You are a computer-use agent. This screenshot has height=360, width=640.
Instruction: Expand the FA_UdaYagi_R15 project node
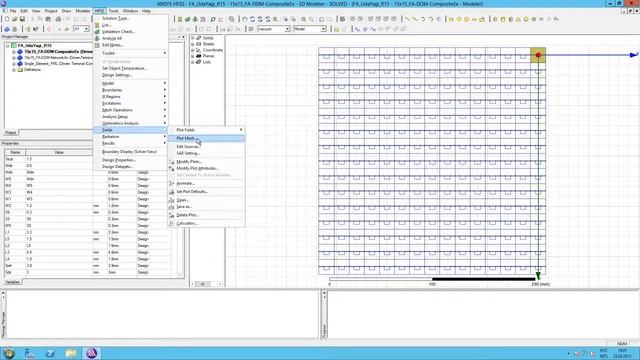(x=8, y=46)
